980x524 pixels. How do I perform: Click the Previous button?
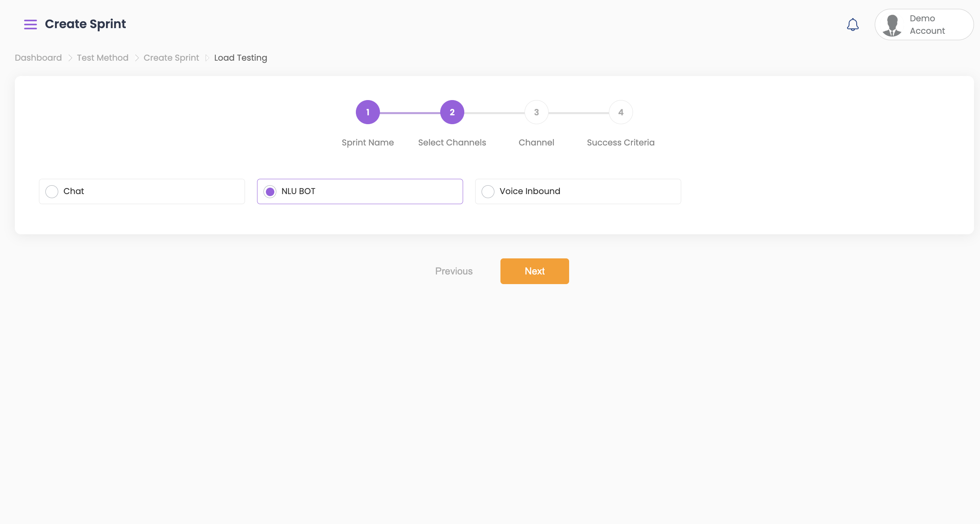click(454, 271)
